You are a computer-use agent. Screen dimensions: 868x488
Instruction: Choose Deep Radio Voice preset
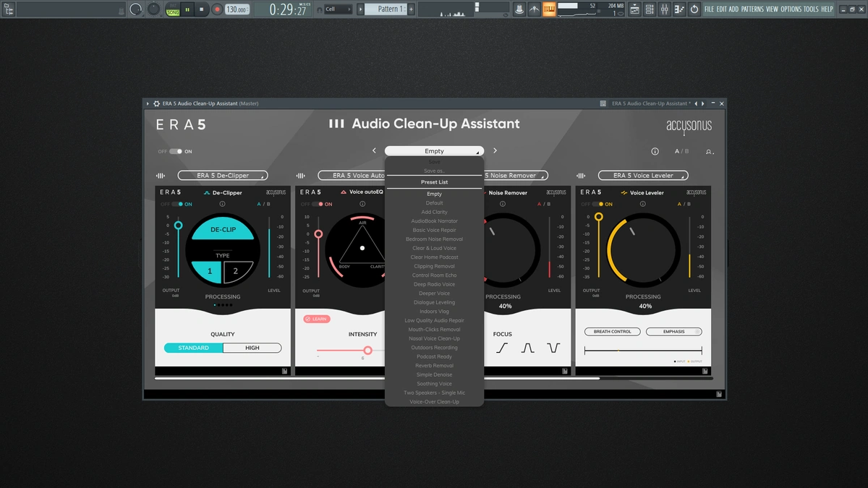point(434,285)
